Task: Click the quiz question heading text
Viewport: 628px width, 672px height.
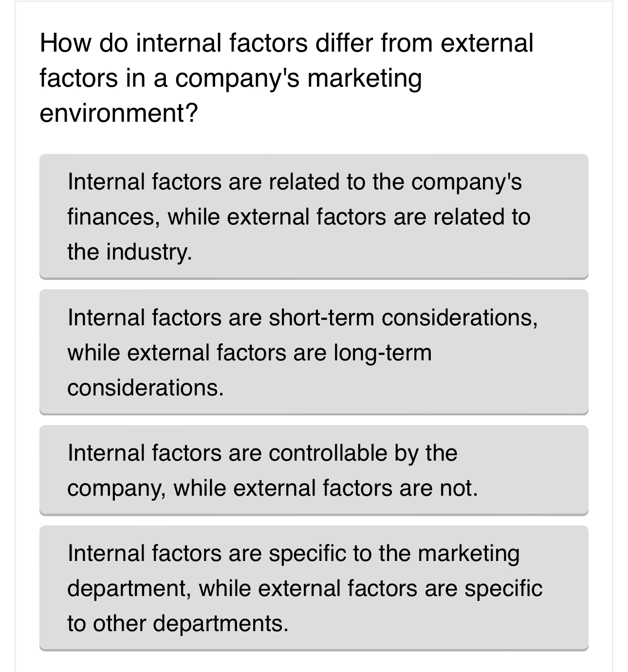Action: [287, 75]
